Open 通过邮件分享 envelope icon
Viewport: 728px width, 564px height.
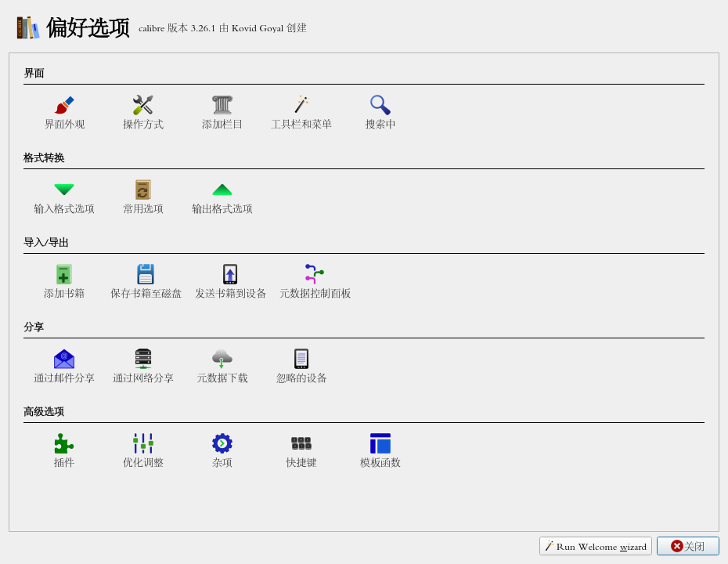[64, 359]
